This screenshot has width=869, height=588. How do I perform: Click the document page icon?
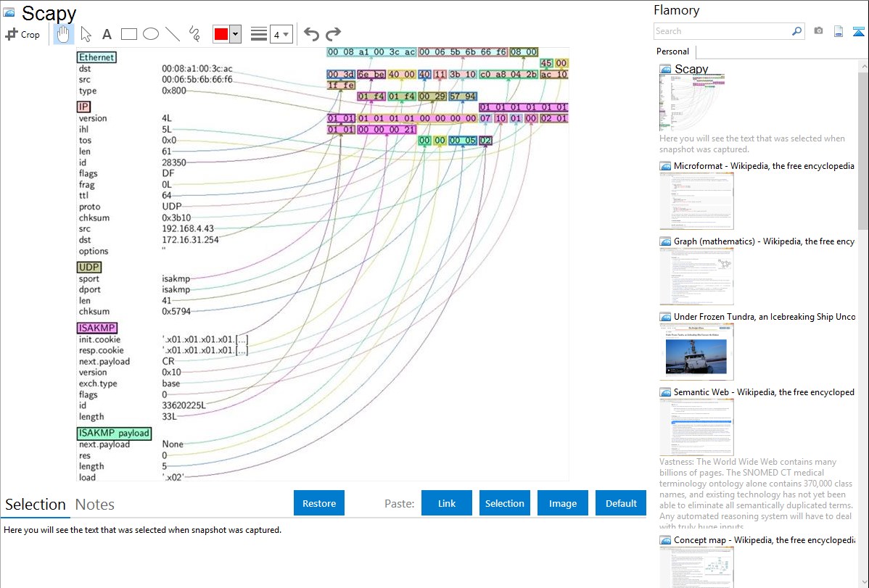[x=839, y=31]
